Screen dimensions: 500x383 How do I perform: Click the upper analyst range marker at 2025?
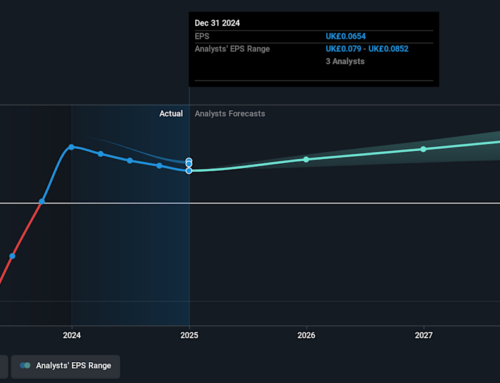[x=189, y=161]
